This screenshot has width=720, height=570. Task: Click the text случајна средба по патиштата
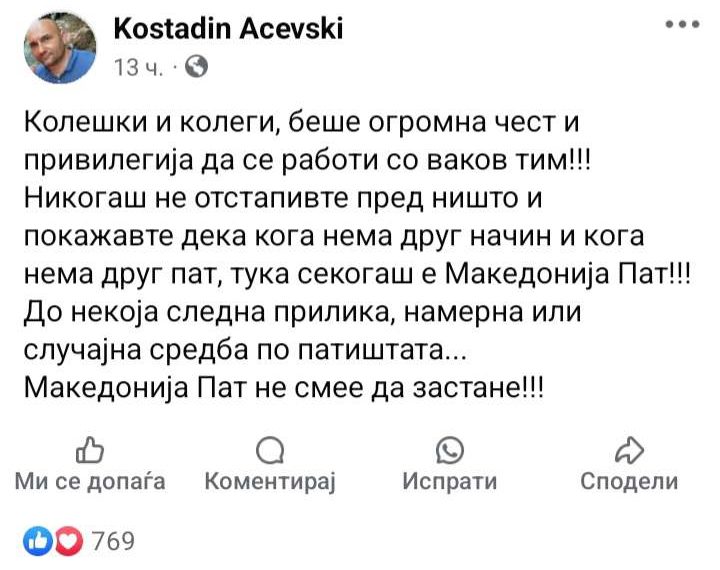[245, 350]
